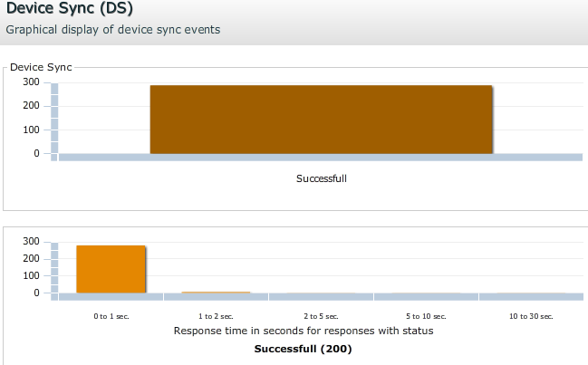Viewport: 588px width, 365px height.
Task: Click the 100 y-axis value in top chart
Action: click(x=31, y=130)
